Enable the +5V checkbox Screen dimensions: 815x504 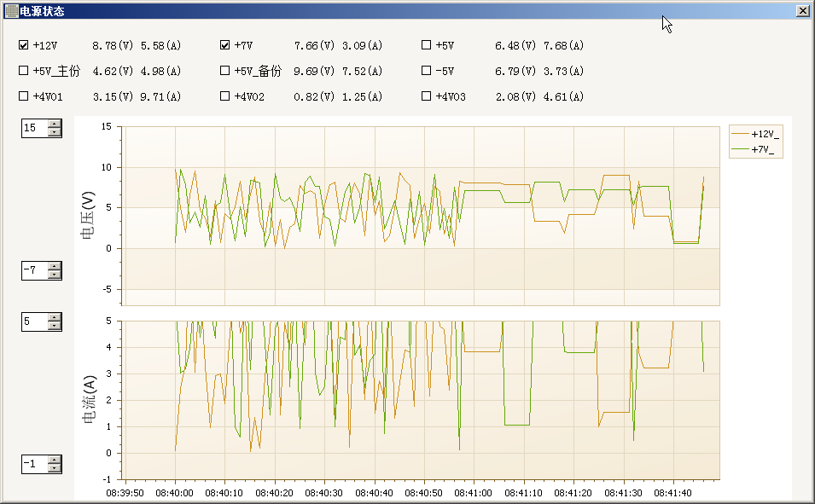coord(427,45)
